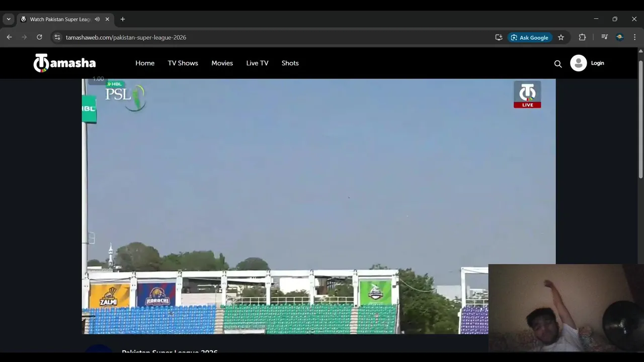Click the live video player
The image size is (644, 362).
pos(318,206)
